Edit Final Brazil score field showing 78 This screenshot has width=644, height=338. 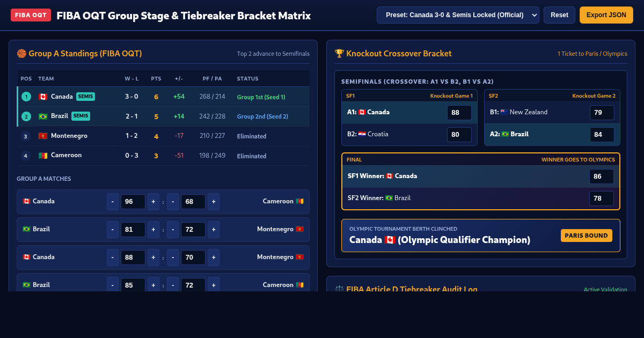[x=602, y=199]
